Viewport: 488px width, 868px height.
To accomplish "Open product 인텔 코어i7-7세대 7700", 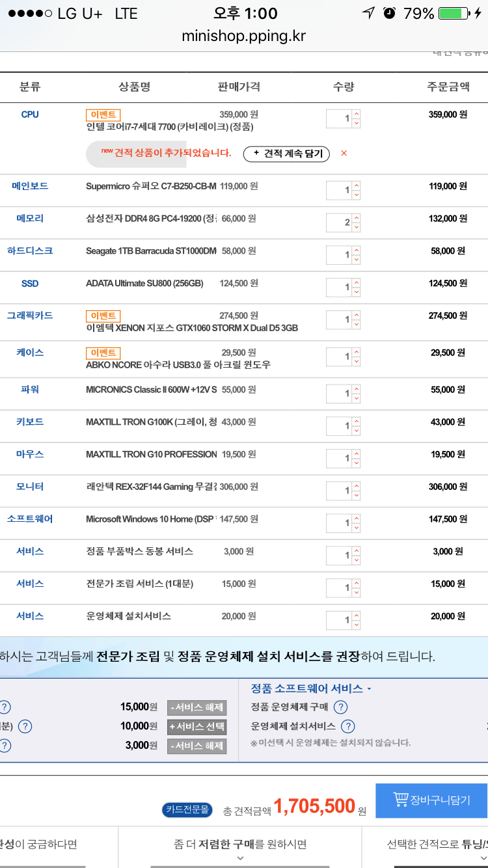I will (x=170, y=127).
